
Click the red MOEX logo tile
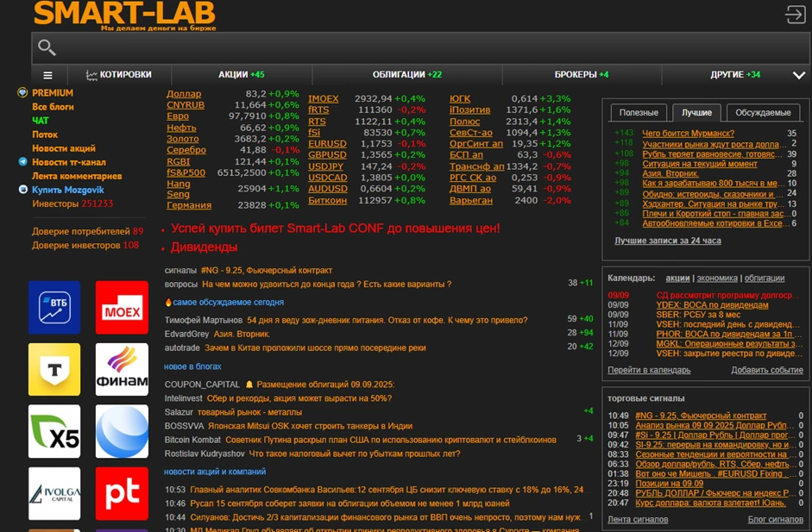pos(122,307)
